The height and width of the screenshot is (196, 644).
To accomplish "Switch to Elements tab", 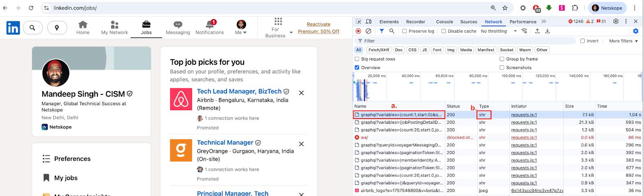I will pos(389,22).
